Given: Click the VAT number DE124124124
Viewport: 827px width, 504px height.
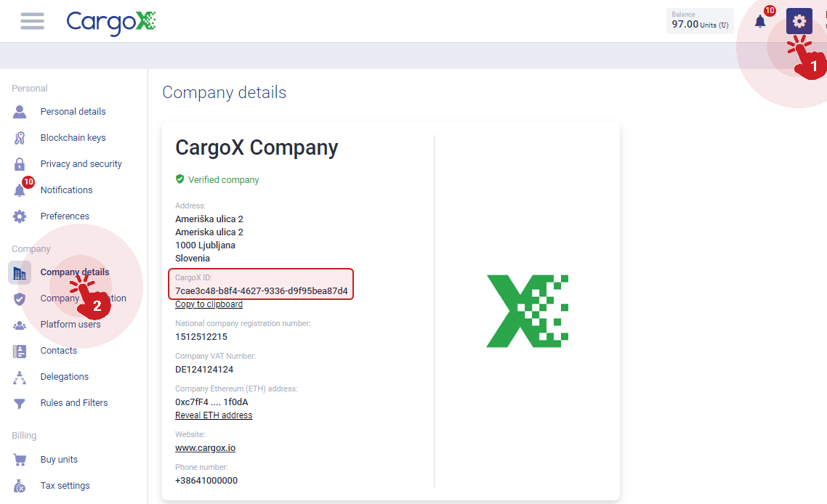Looking at the screenshot, I should coord(204,370).
